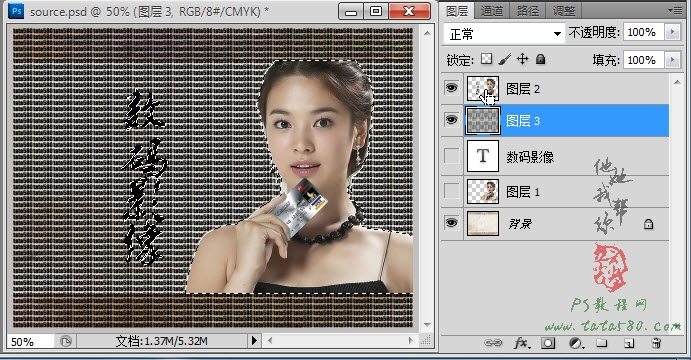Select the 图层 1 layer name
This screenshot has width=691, height=360.
pos(523,192)
